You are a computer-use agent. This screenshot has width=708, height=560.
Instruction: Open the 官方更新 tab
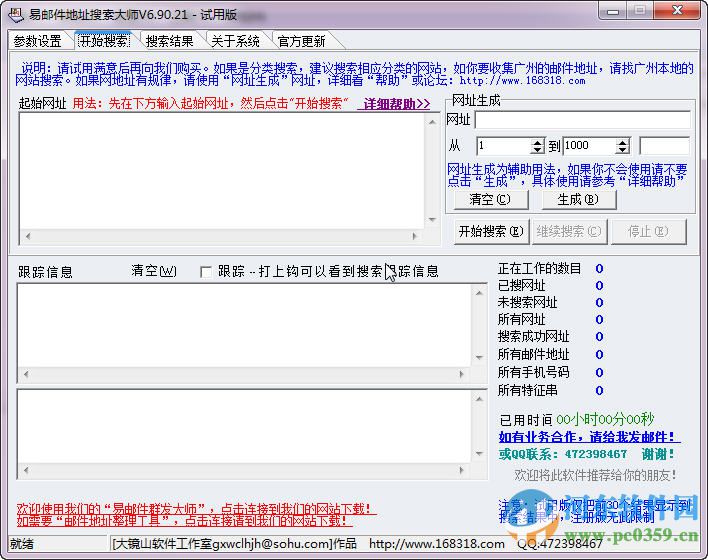tap(302, 41)
